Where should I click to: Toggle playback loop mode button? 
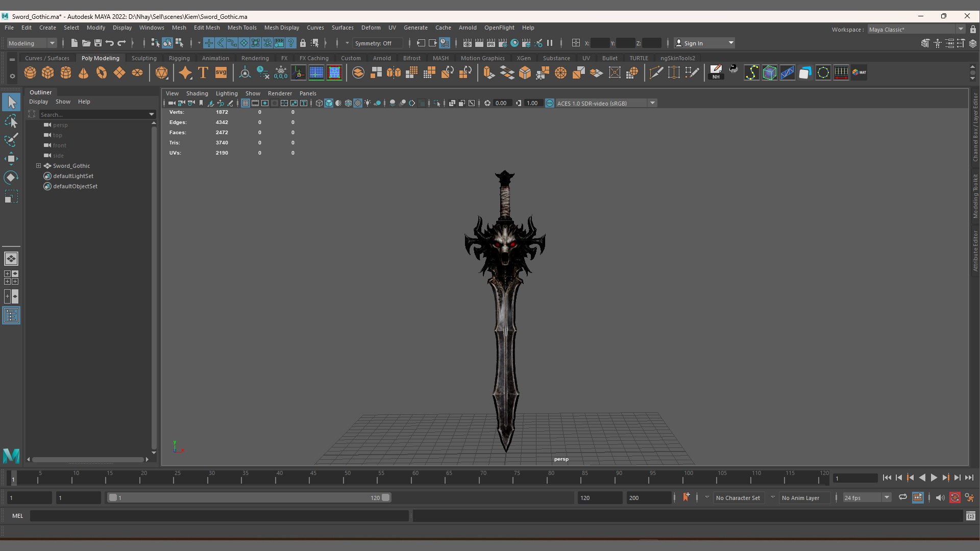903,497
